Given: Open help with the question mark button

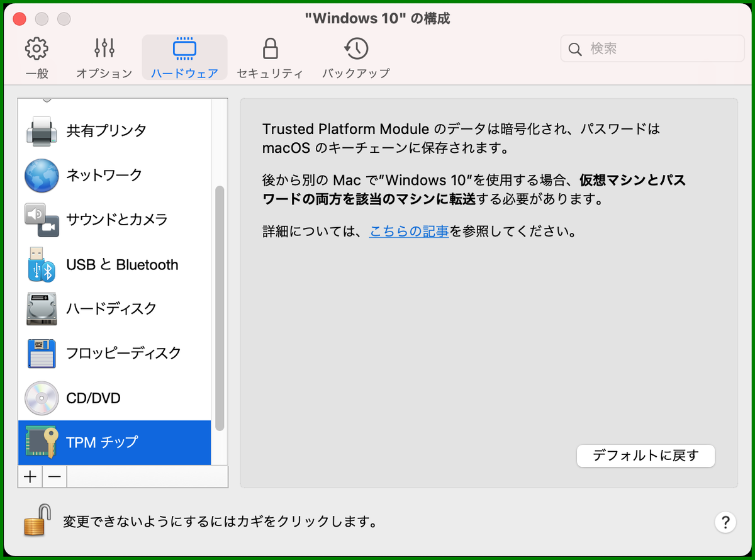Looking at the screenshot, I should click(725, 522).
